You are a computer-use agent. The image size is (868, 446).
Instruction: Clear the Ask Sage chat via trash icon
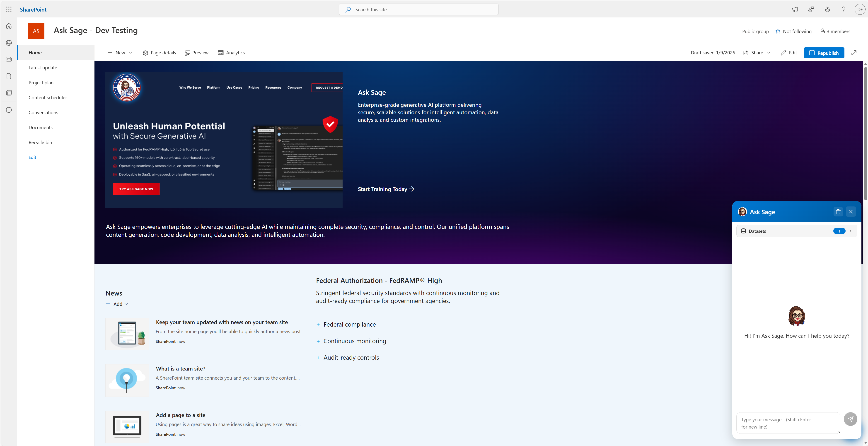pos(838,212)
